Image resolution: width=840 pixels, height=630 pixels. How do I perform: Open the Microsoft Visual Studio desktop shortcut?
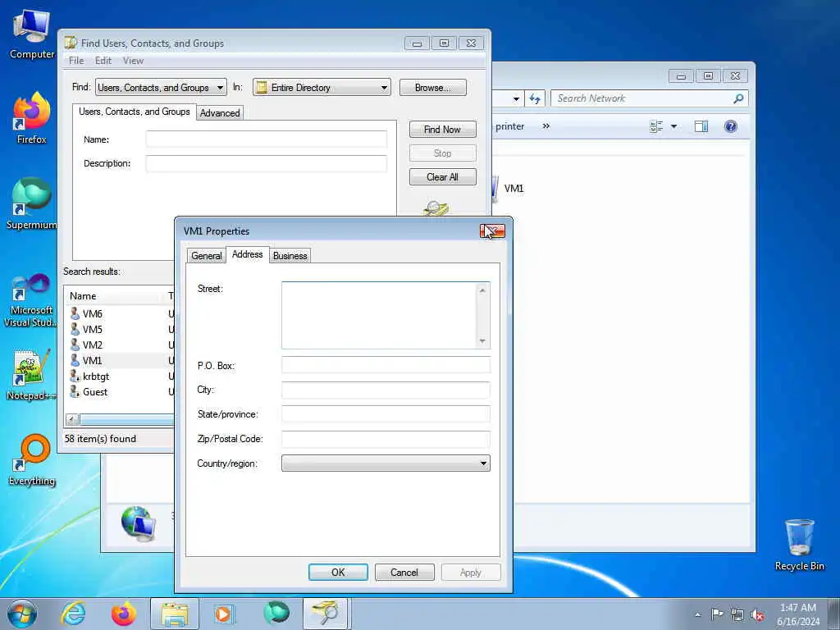coord(30,300)
